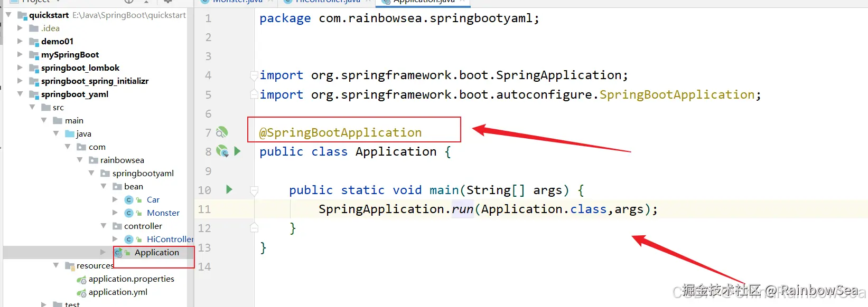Image resolution: width=868 pixels, height=307 pixels.
Task: Click the springboot_lombok module folder icon
Action: click(34, 68)
